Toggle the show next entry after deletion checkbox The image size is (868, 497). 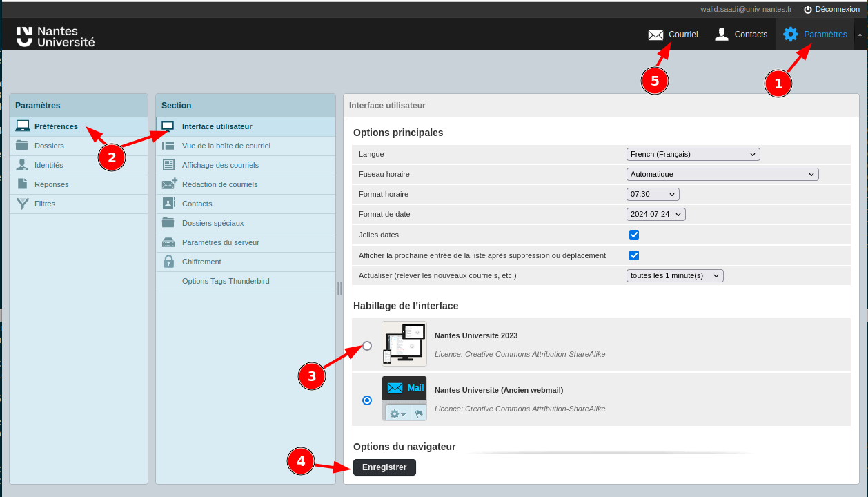click(634, 255)
